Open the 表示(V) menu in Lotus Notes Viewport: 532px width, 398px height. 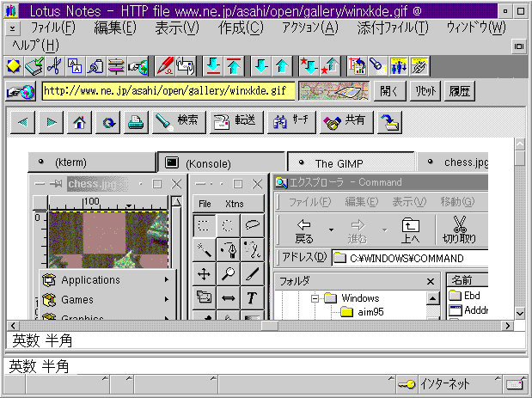click(177, 28)
